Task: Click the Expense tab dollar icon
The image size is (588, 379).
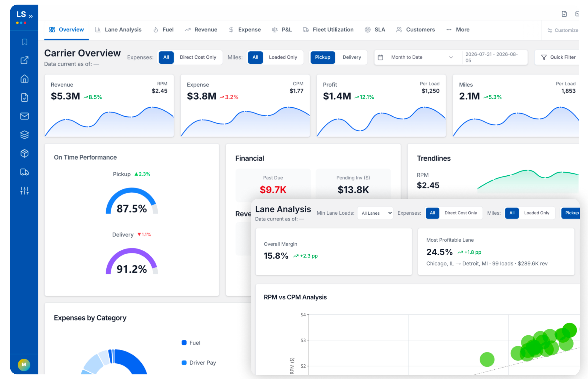Action: click(x=231, y=30)
